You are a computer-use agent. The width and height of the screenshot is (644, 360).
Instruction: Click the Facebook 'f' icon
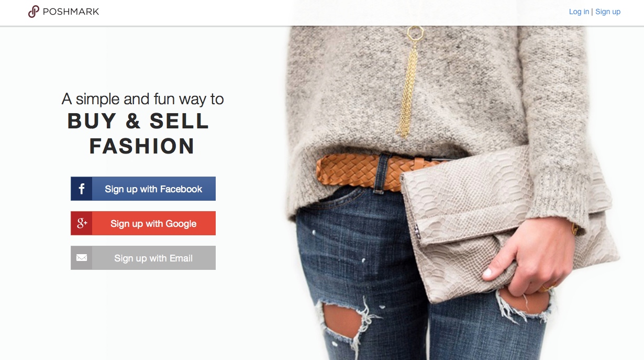[82, 189]
